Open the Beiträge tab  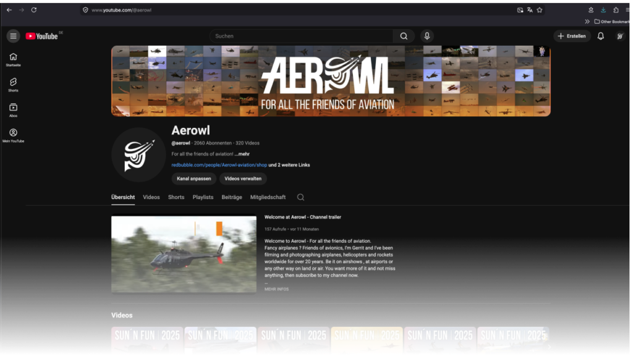232,197
